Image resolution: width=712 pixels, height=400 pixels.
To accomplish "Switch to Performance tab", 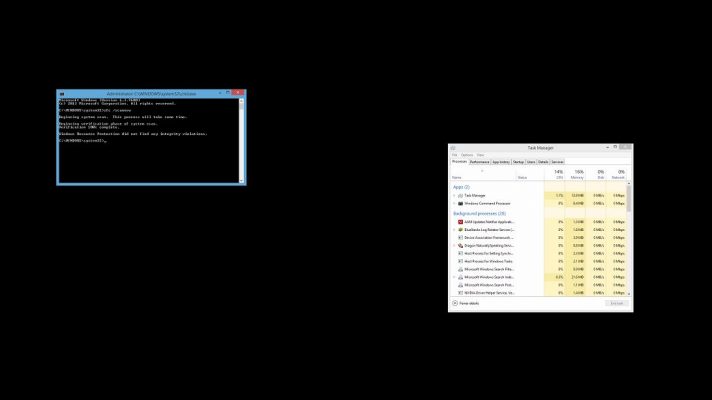I will tap(479, 162).
